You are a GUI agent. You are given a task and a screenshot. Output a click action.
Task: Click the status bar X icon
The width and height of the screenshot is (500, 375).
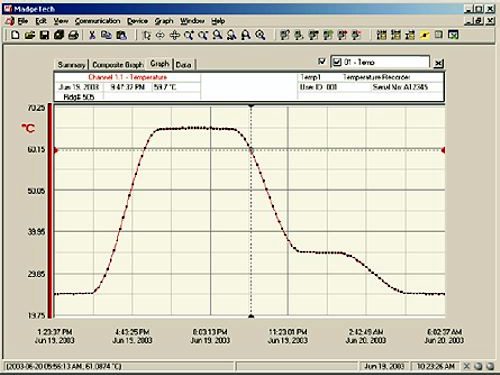(x=467, y=366)
